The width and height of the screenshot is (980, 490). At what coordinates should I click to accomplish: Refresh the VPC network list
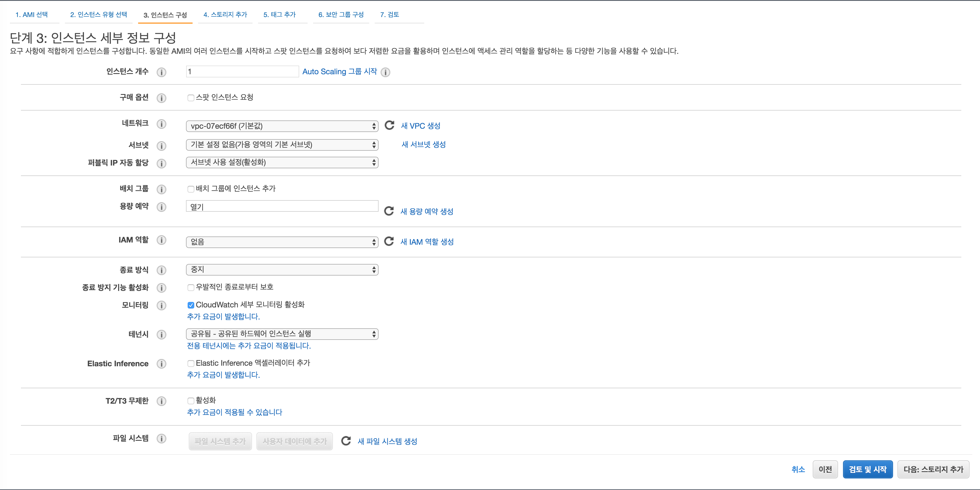[389, 125]
